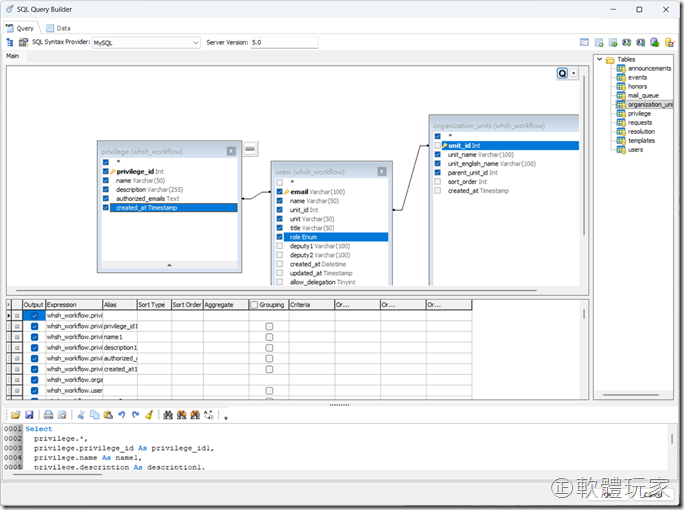Uncheck the role Enum field in users table

(x=279, y=237)
